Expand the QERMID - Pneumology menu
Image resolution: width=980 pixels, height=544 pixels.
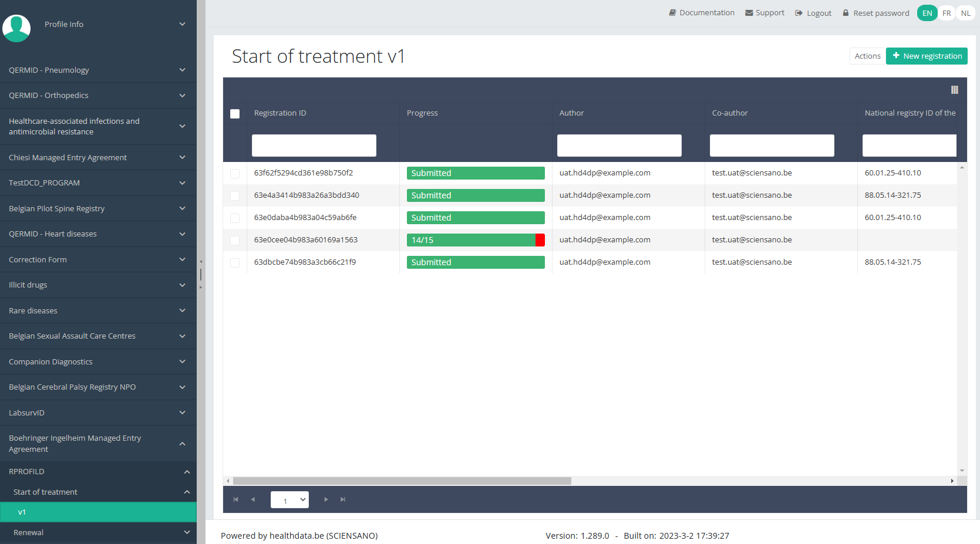click(x=98, y=70)
